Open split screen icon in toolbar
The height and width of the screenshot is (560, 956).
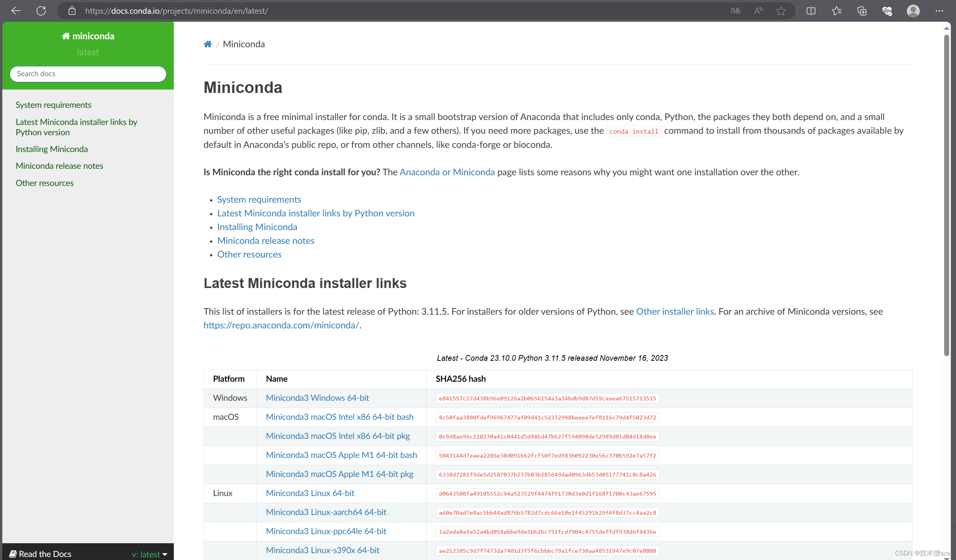pos(811,11)
